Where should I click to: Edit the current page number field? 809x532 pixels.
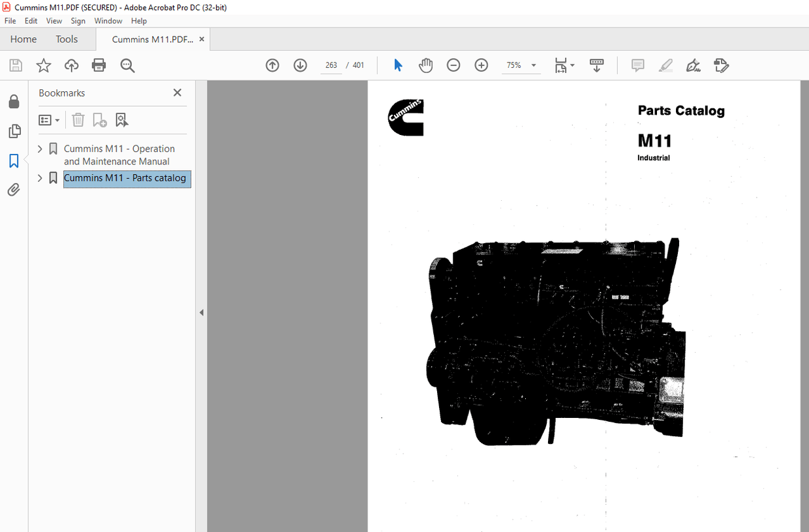[x=331, y=65]
